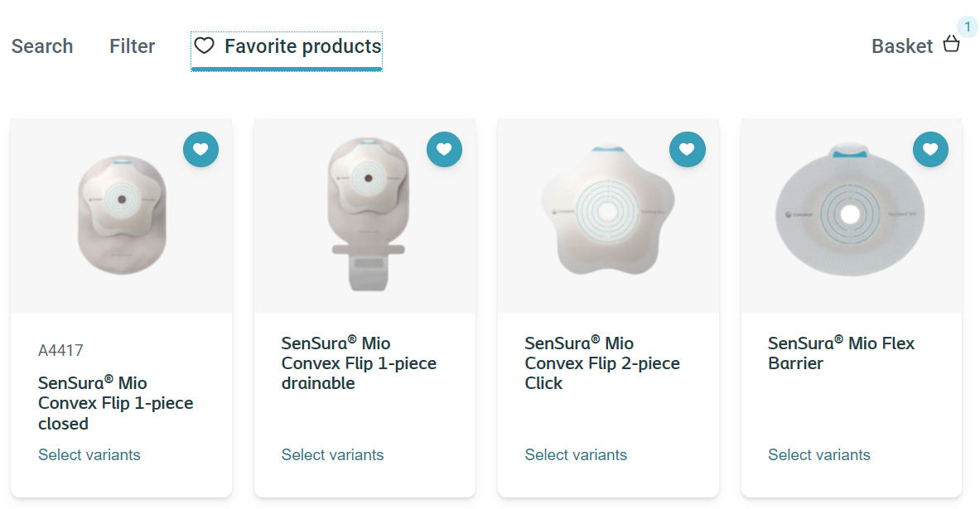The height and width of the screenshot is (509, 980).
Task: View the Mio Flex Barrier product image
Action: (851, 212)
